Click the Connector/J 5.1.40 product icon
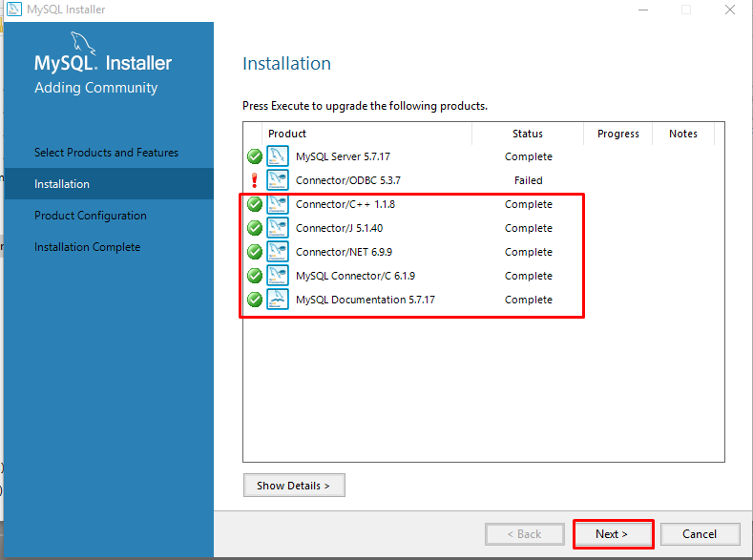753x560 pixels. tap(278, 228)
